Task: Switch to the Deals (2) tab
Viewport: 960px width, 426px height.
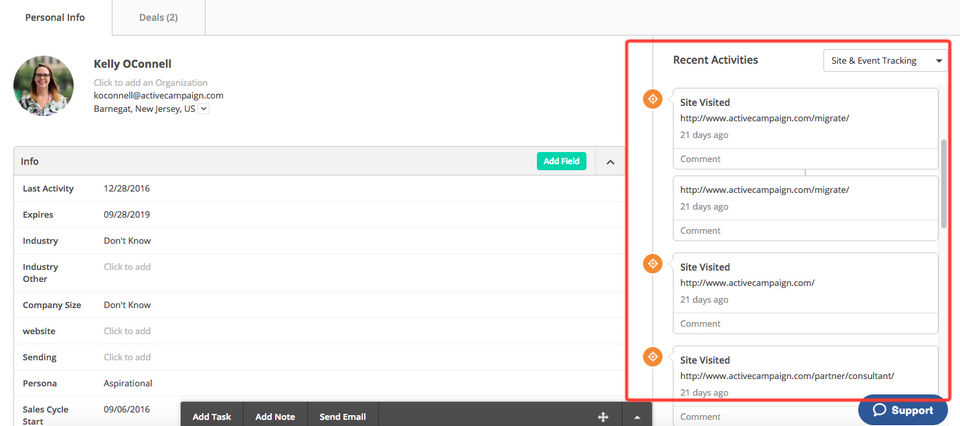Action: tap(159, 17)
